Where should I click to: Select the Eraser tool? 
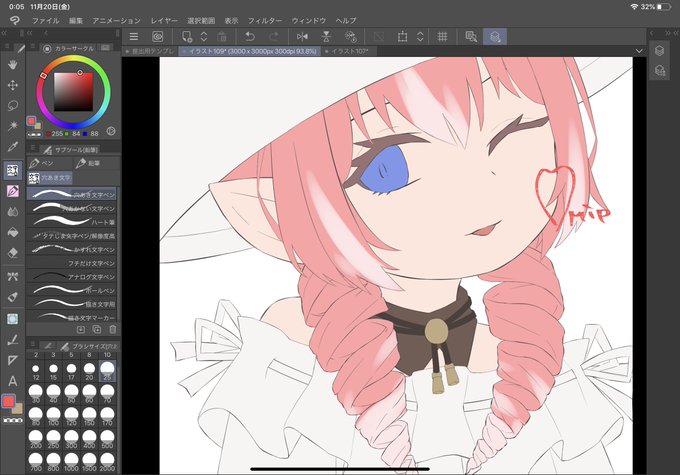click(x=13, y=253)
